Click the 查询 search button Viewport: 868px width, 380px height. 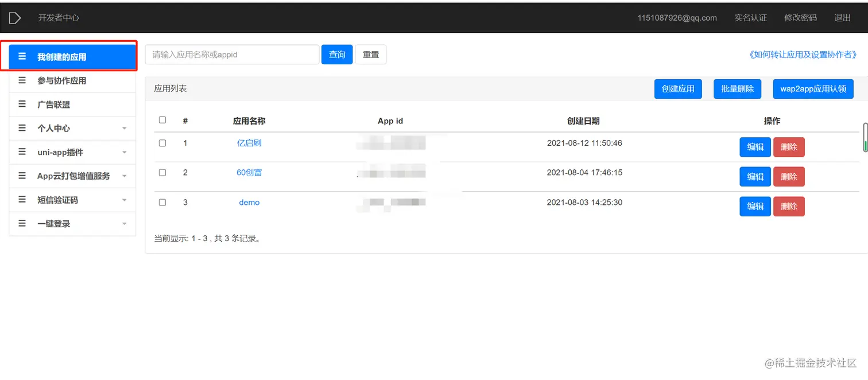[x=337, y=55]
